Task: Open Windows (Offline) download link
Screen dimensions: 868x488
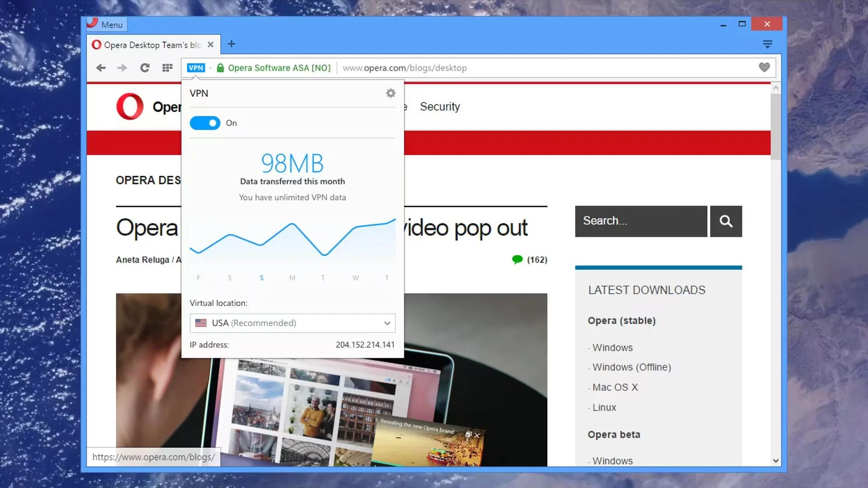Action: click(x=632, y=367)
